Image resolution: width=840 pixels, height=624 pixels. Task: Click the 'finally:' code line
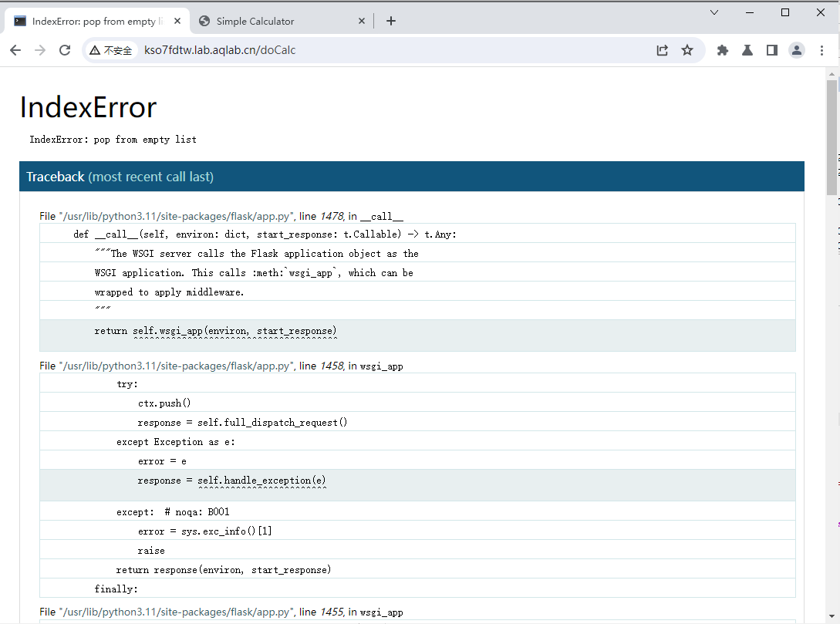point(417,589)
